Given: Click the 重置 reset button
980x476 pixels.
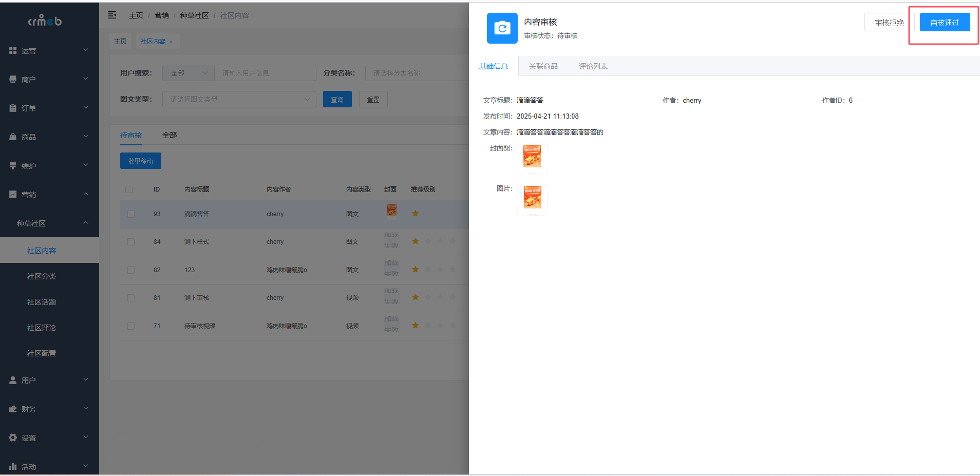Looking at the screenshot, I should 373,99.
